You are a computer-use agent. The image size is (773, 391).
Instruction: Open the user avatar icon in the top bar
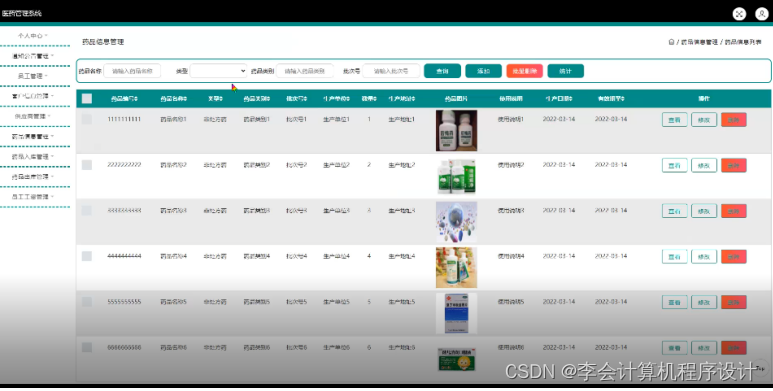click(762, 14)
